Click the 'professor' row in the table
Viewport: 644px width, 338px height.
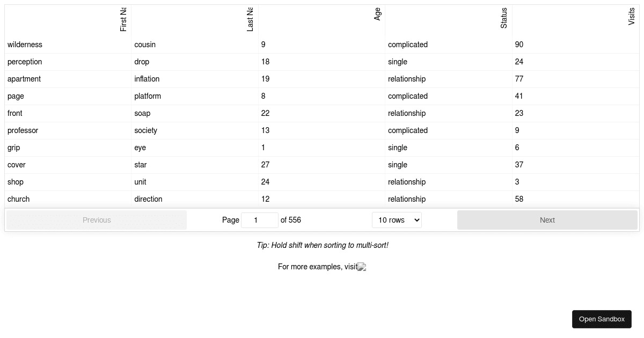pyautogui.click(x=23, y=130)
